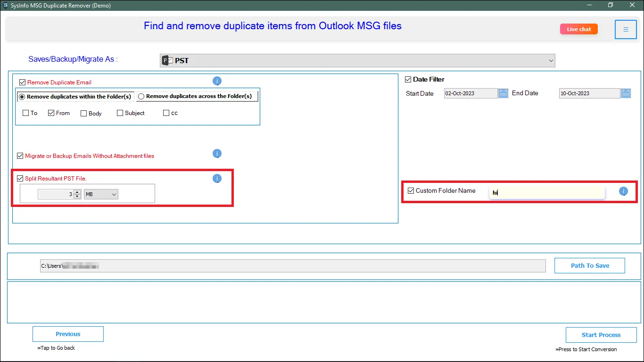Select Remove duplicates across the Folder(s)

coord(141,97)
